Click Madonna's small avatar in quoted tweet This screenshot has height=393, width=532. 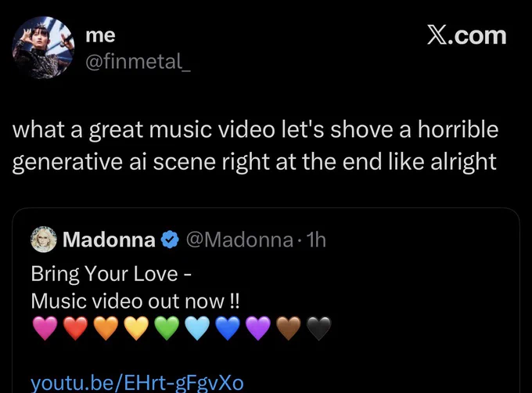44,240
